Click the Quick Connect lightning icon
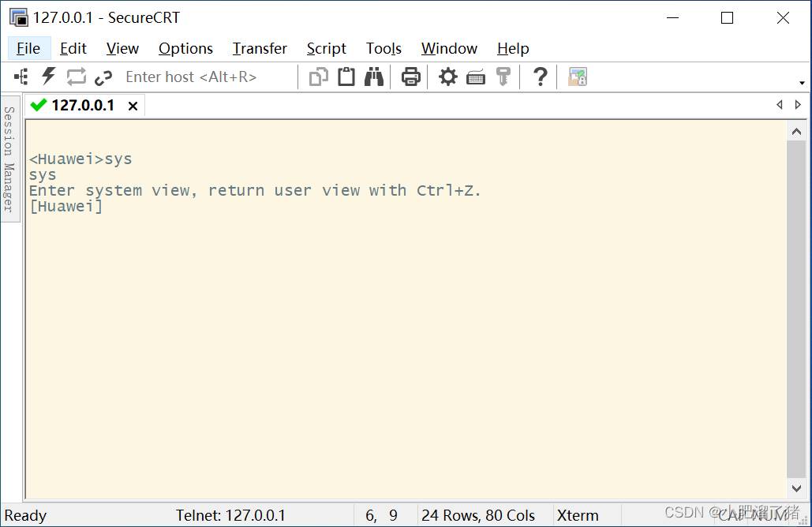Screen dimensions: 812x527 point(49,77)
